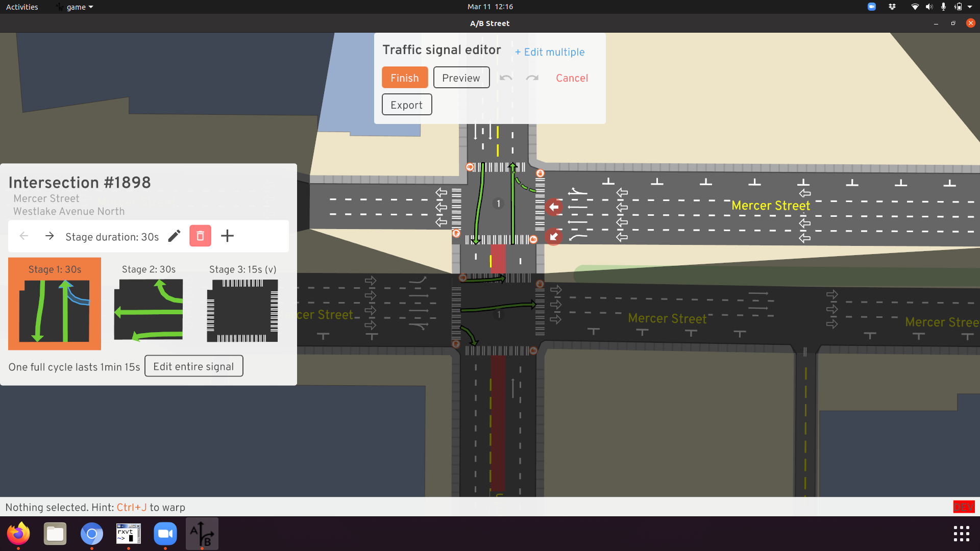
Task: Open Zoom from the dock
Action: tap(165, 534)
